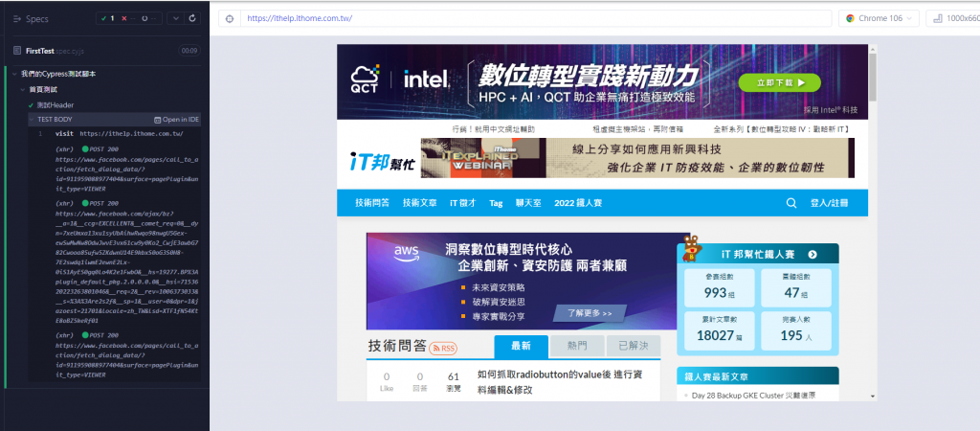Click the selector playground crosshair icon

pos(230,19)
